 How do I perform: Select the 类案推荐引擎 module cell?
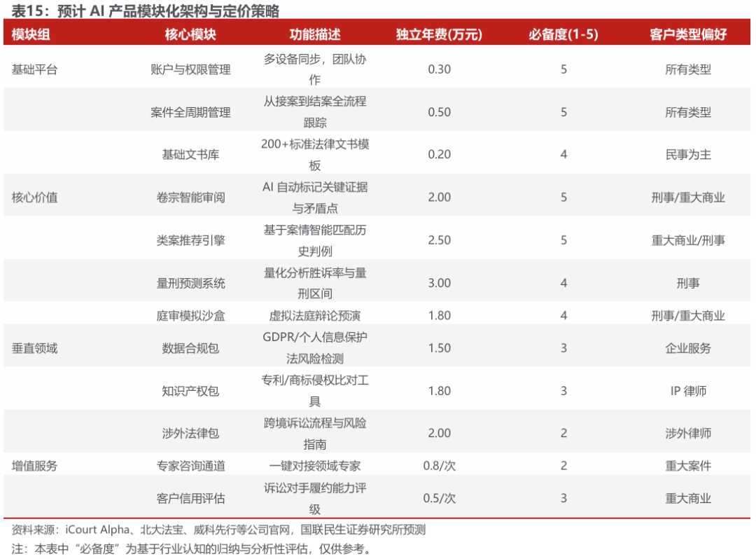point(190,240)
